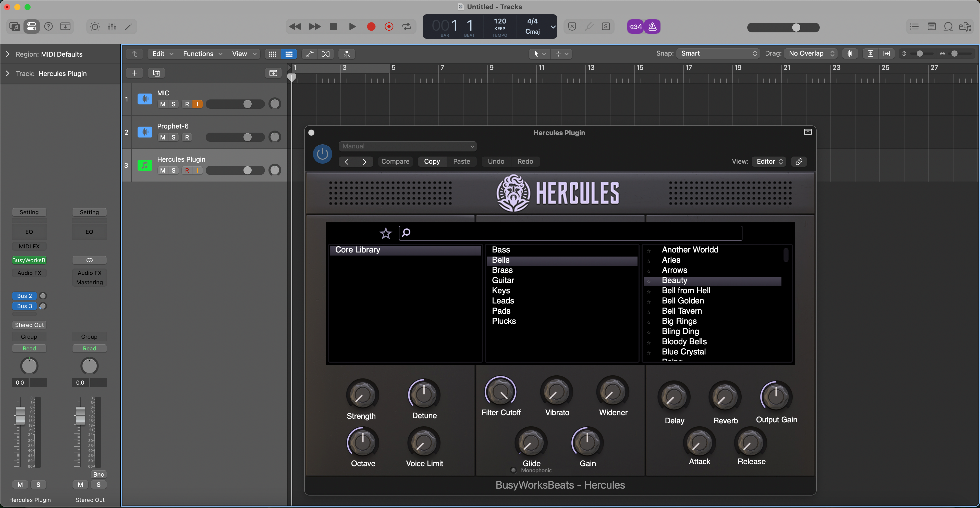The width and height of the screenshot is (980, 508).
Task: Toggle the Cycle loop button
Action: click(407, 27)
